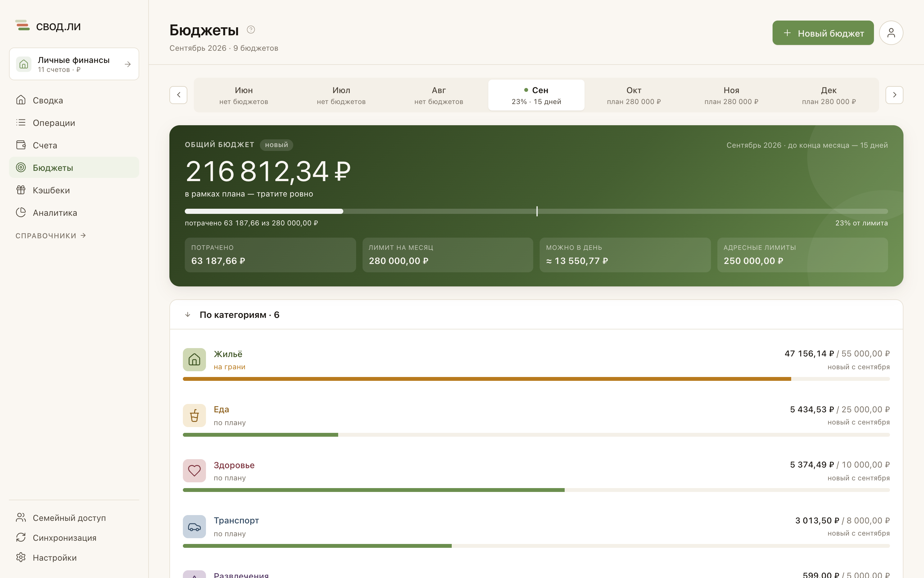The width and height of the screenshot is (924, 578).
Task: Click the Сводка home icon in sidebar
Action: coord(21,100)
